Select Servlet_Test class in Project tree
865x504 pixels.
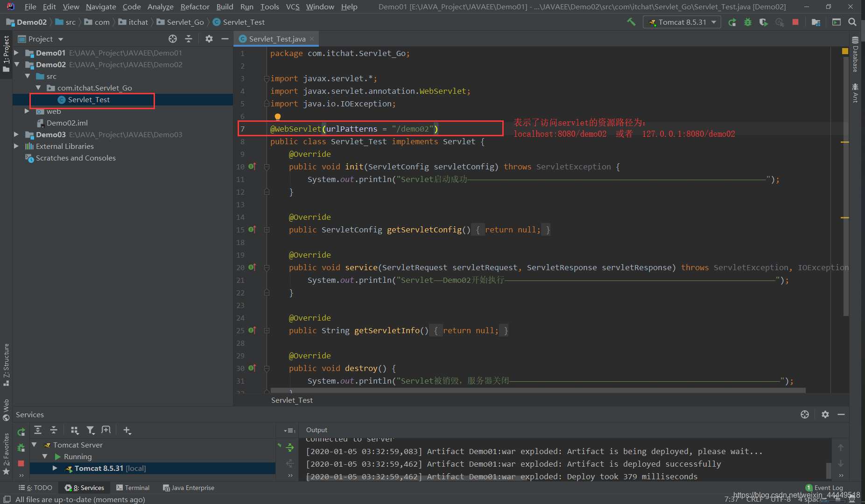[x=89, y=99]
